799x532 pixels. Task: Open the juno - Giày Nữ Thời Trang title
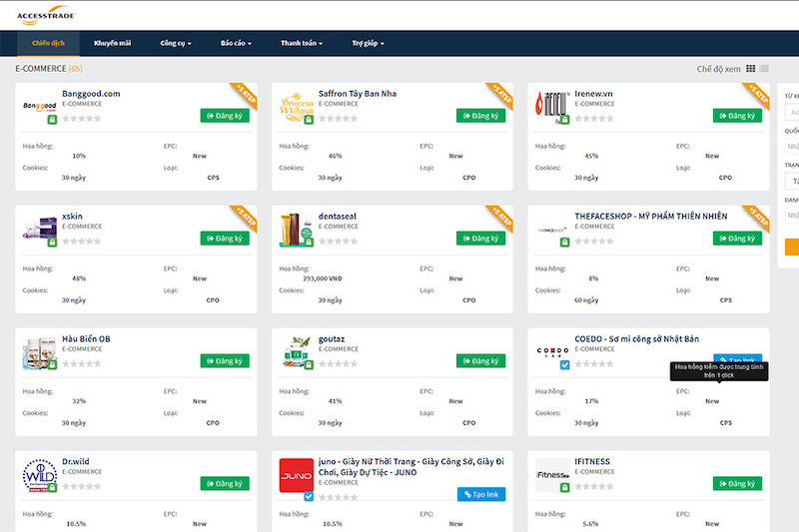click(411, 467)
